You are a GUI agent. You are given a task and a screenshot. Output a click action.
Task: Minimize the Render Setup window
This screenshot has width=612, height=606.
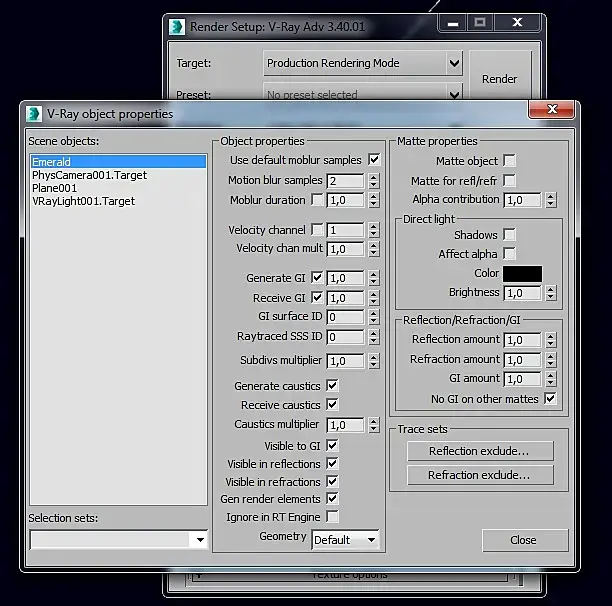coord(453,23)
